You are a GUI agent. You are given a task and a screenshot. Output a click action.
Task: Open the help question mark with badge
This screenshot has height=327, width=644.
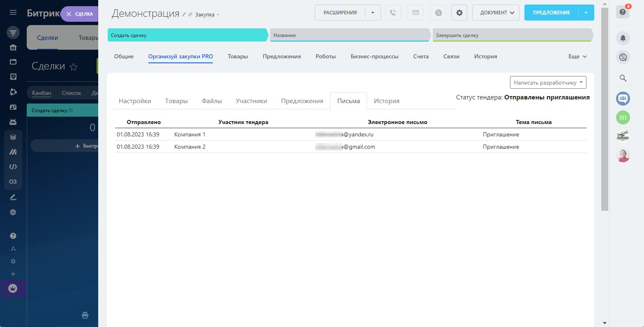click(x=623, y=12)
